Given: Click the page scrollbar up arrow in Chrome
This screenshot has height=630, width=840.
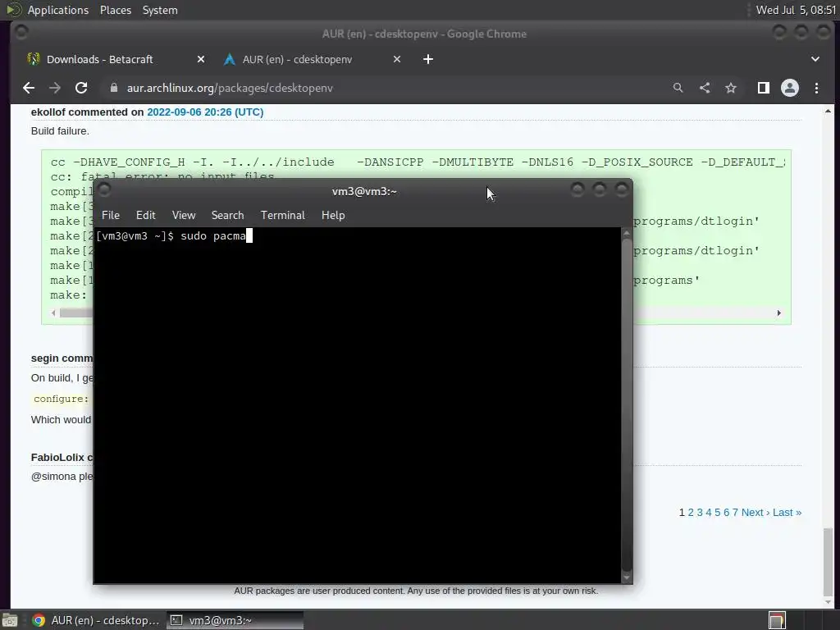Looking at the screenshot, I should [x=828, y=111].
